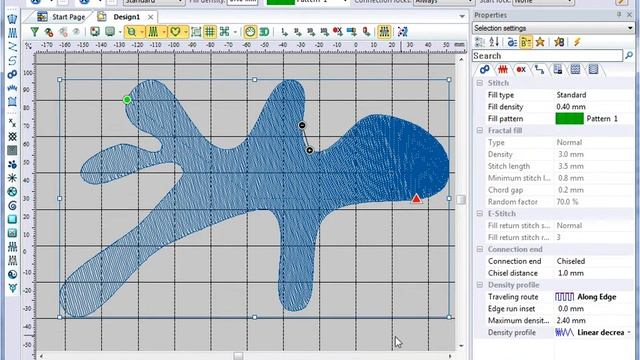Click the green Fill pattern swatch

click(x=569, y=119)
